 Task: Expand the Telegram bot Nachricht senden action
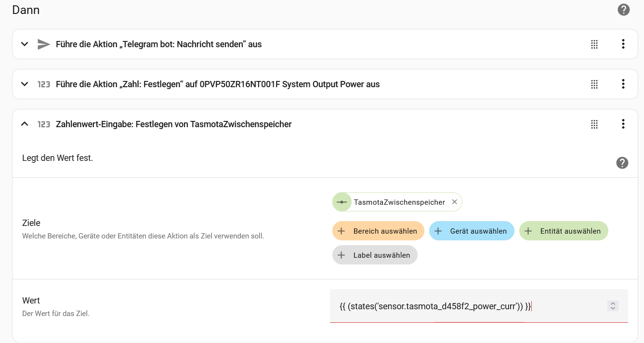pos(25,44)
